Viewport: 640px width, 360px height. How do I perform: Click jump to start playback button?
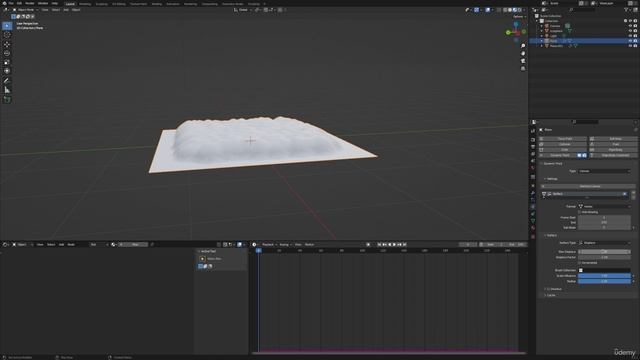(379, 244)
